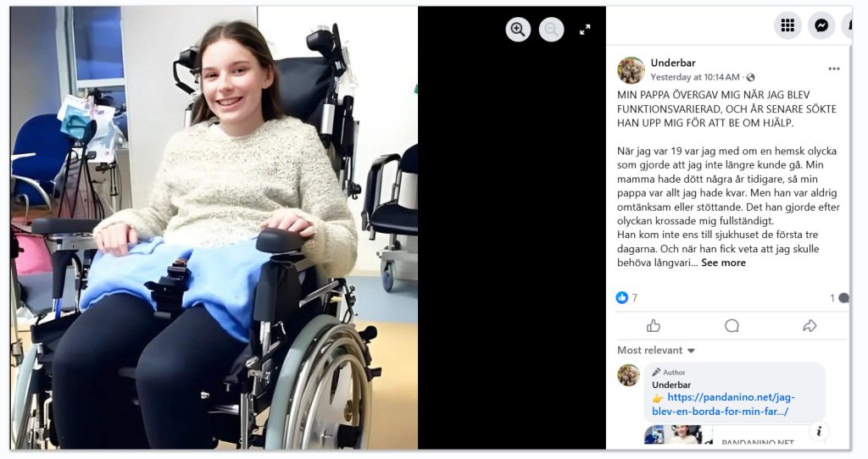Click the Yesterday at 10:14 AM timestamp
Viewport: 868px width, 459px height.
tap(695, 77)
